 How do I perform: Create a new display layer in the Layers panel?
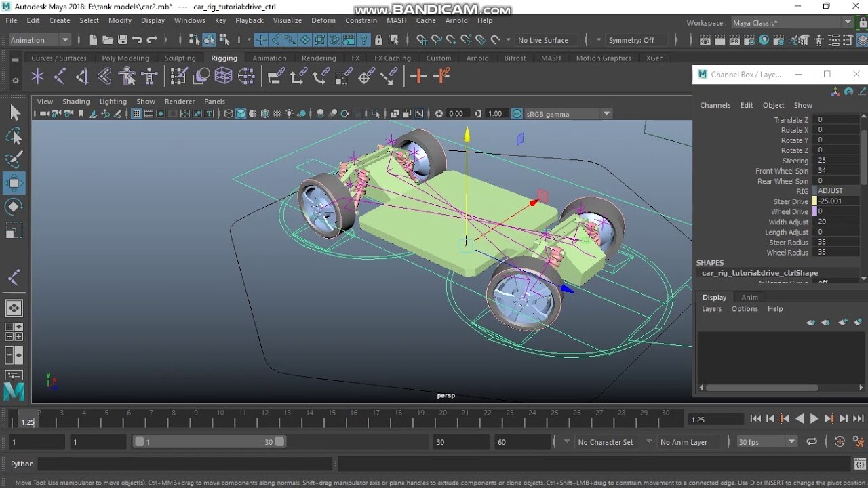click(x=843, y=322)
